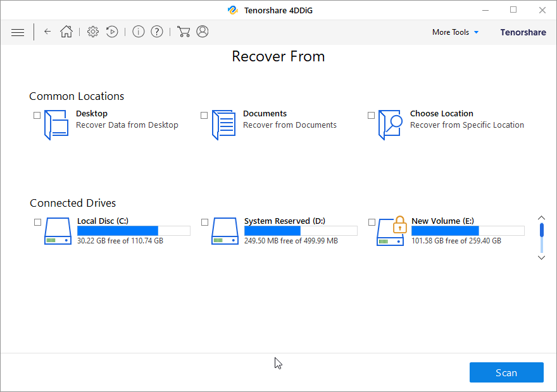Open settings gear icon
Viewport: 557px width, 392px height.
coord(93,32)
